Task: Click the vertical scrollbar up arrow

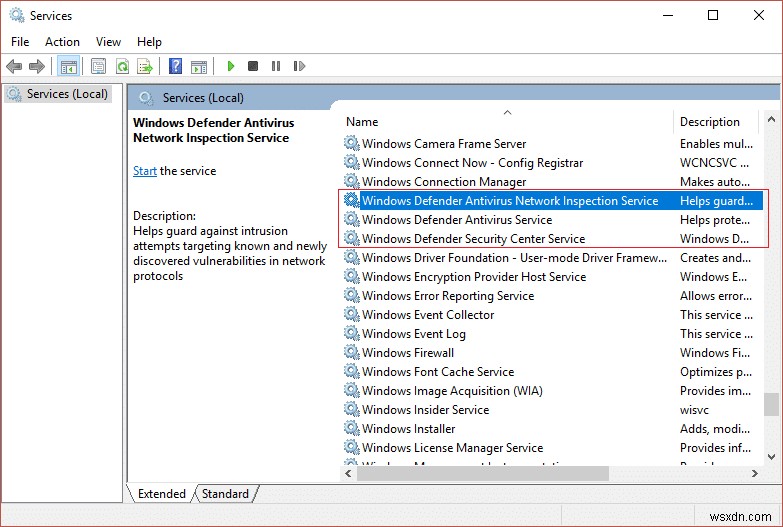Action: coord(771,119)
